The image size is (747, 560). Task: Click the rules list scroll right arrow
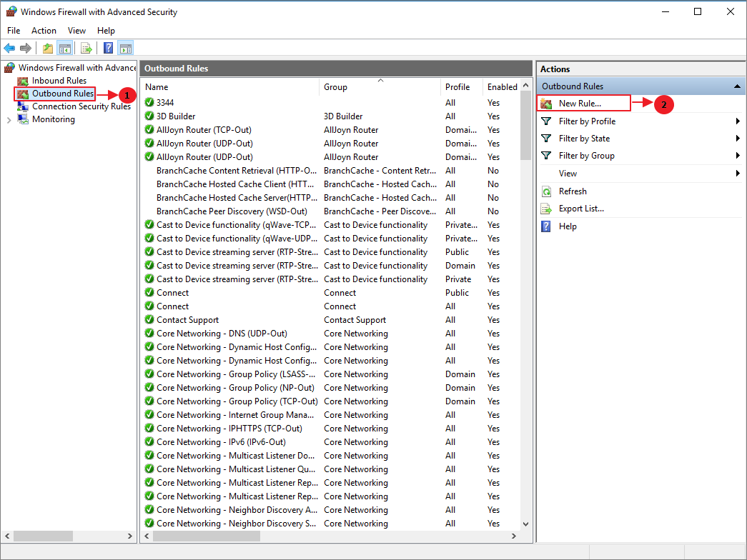coord(513,536)
